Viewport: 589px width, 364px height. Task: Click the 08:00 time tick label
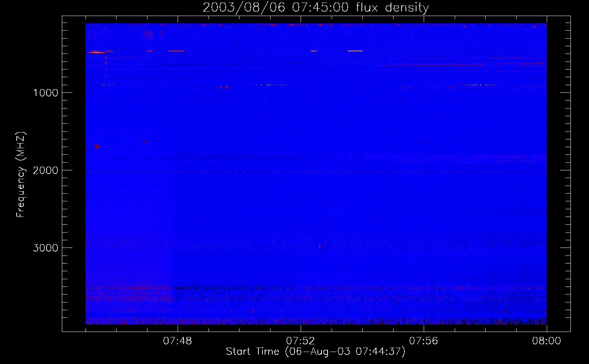pos(546,341)
